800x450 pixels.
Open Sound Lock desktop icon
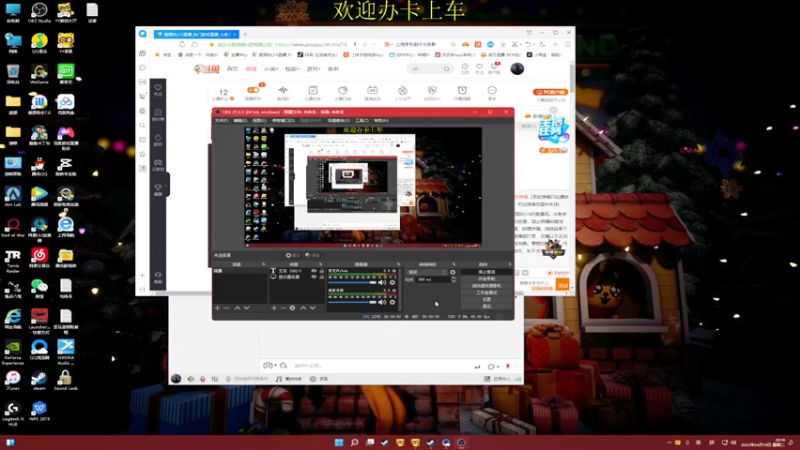pyautogui.click(x=65, y=380)
